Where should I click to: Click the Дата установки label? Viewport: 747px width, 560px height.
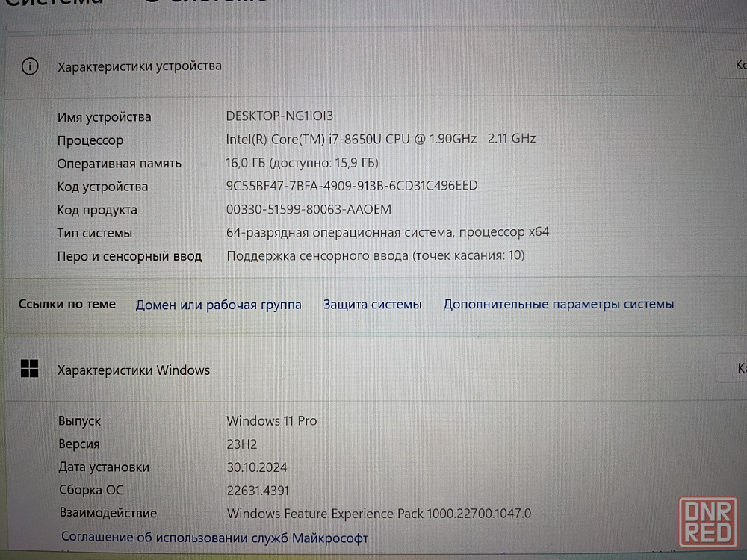point(104,467)
